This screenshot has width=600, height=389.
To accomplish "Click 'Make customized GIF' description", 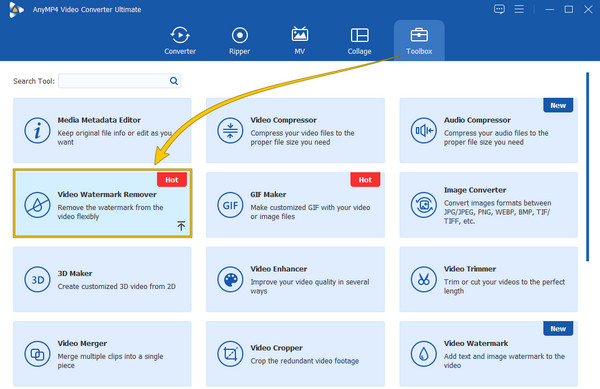I will click(310, 212).
